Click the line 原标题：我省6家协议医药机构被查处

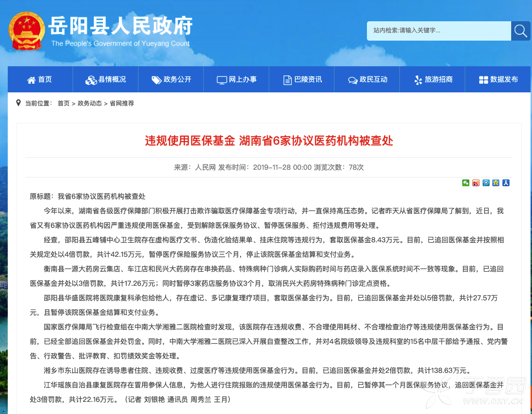[88, 196]
